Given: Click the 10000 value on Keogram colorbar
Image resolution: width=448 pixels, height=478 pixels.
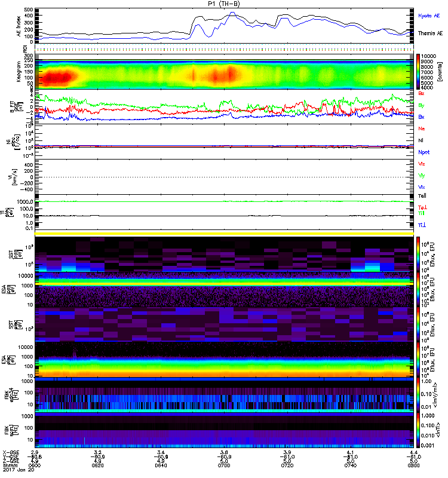Looking at the screenshot, I should coord(428,56).
